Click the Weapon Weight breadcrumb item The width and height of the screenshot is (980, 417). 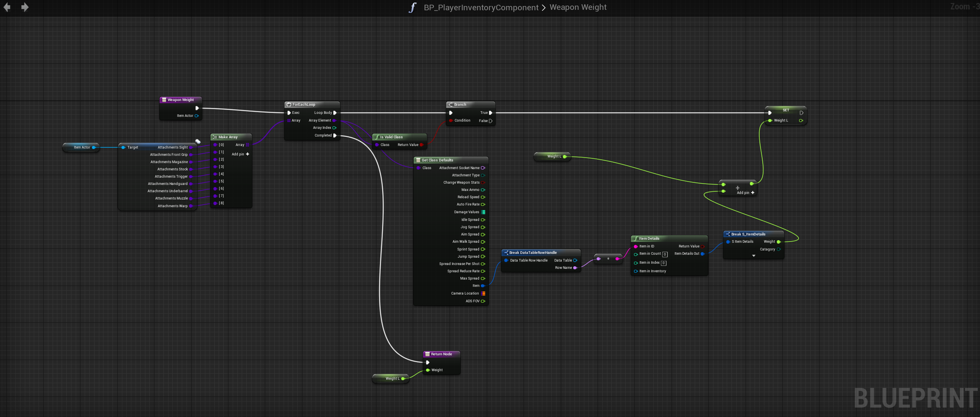[578, 7]
